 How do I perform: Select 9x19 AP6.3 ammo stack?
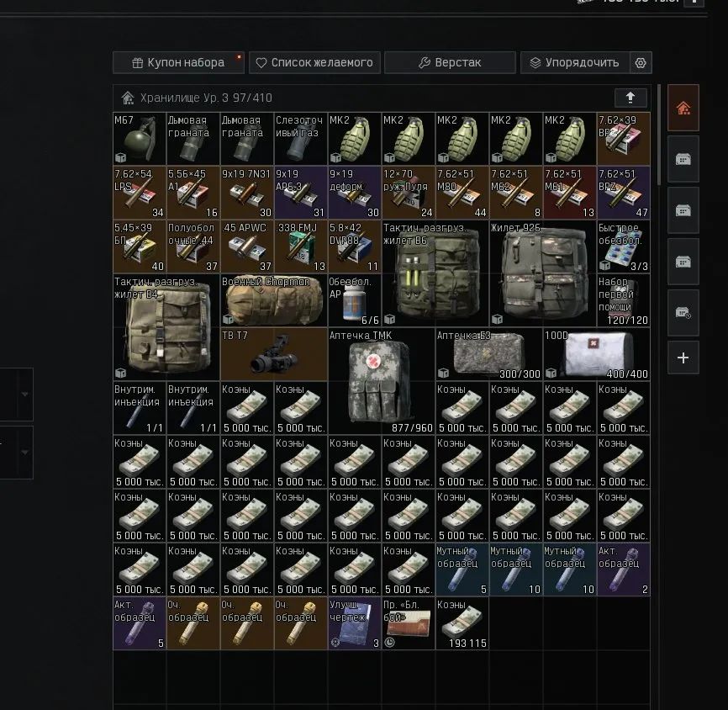coord(301,193)
